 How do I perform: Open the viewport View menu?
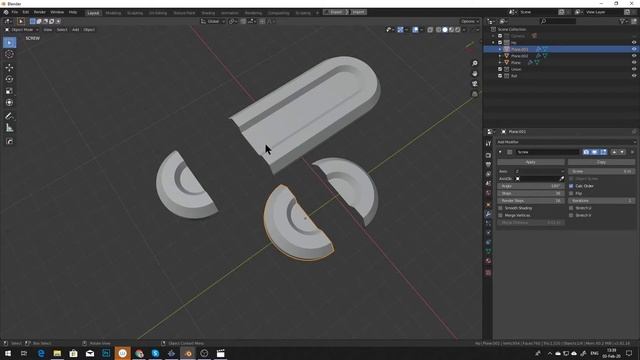(x=48, y=30)
